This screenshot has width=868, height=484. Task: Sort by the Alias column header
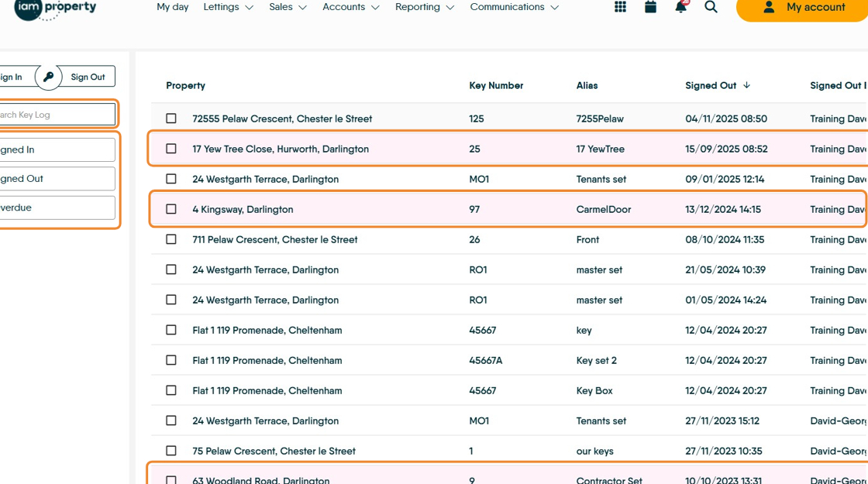click(x=587, y=85)
